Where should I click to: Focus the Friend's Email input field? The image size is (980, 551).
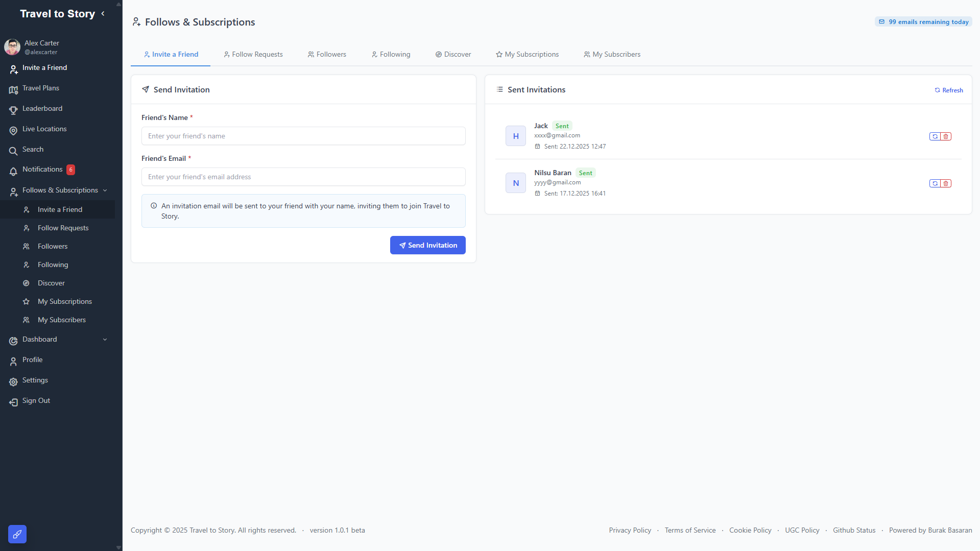(x=303, y=177)
